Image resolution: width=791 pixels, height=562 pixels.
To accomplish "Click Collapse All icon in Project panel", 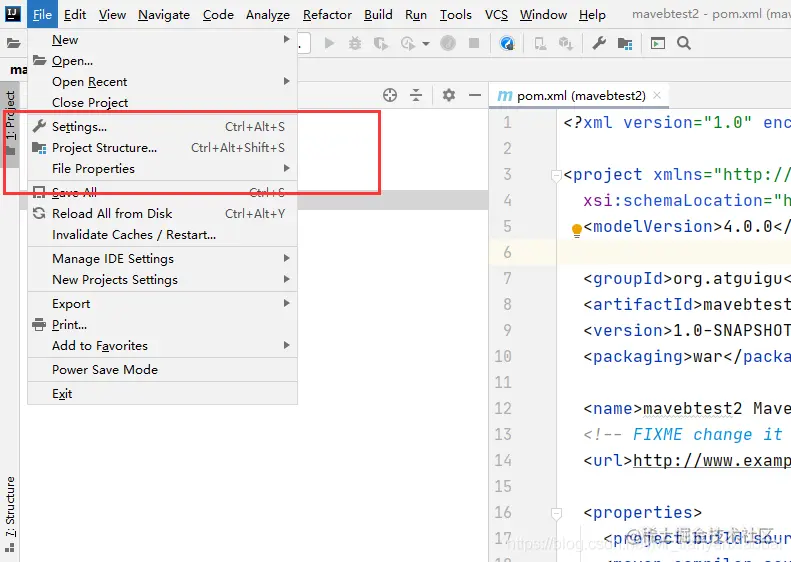I will (x=416, y=95).
